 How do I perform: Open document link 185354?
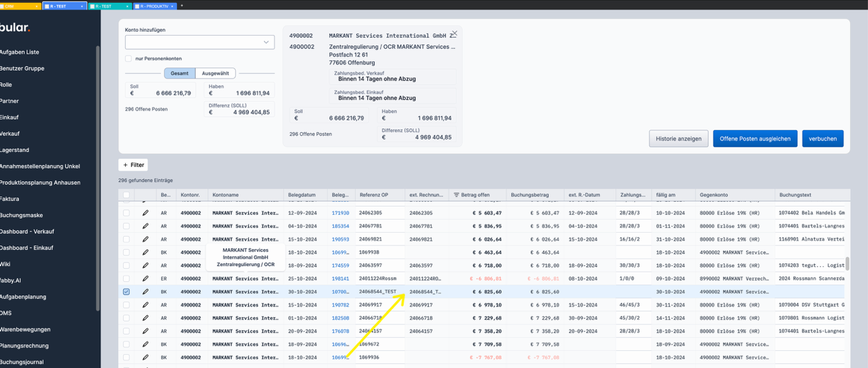(x=340, y=226)
